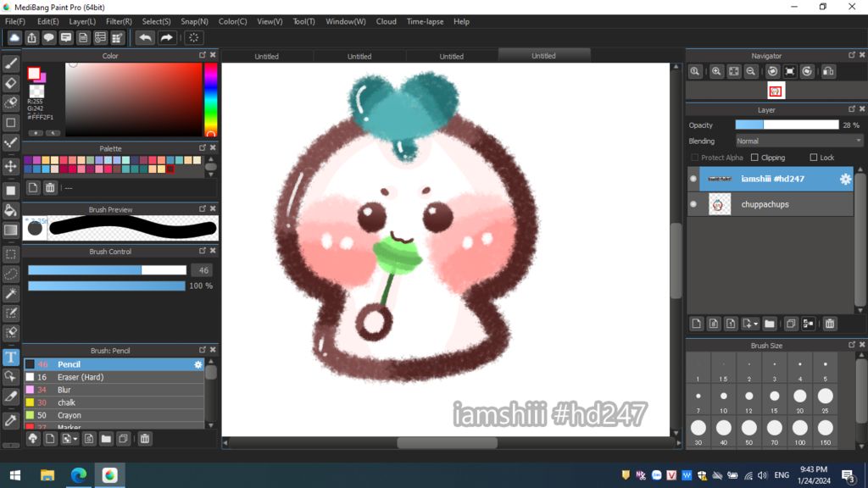Toggle visibility of iamshiii #hd247 layer
Image resolution: width=868 pixels, height=488 pixels.
693,179
